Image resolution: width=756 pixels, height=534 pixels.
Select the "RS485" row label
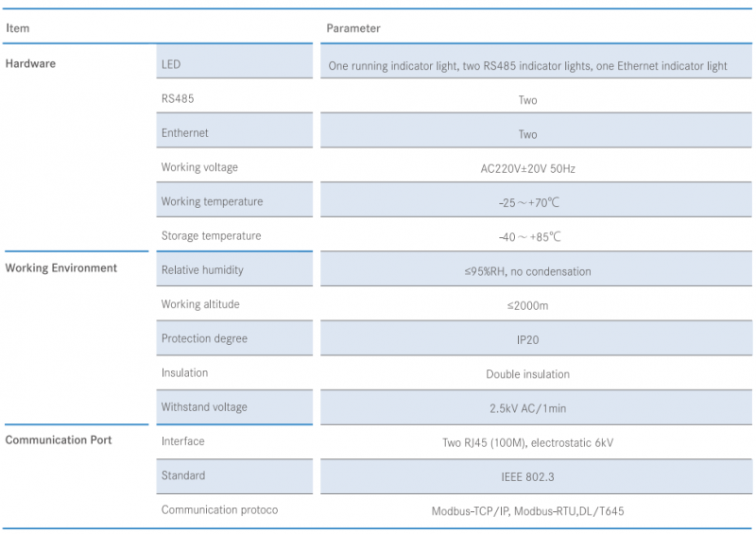178,99
